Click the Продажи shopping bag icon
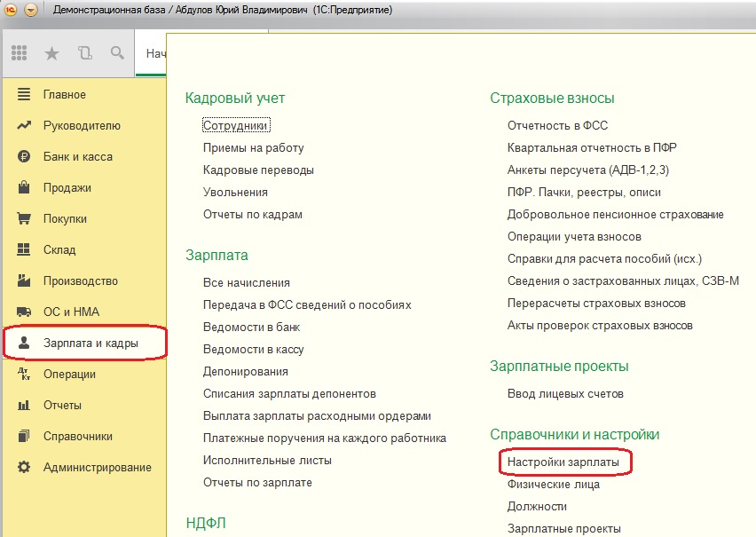 point(24,187)
